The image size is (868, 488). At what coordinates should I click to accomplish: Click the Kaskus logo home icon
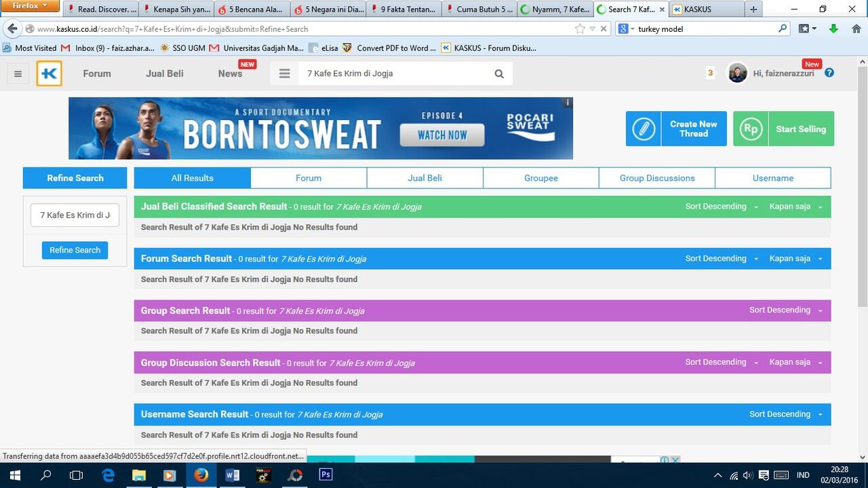point(50,74)
